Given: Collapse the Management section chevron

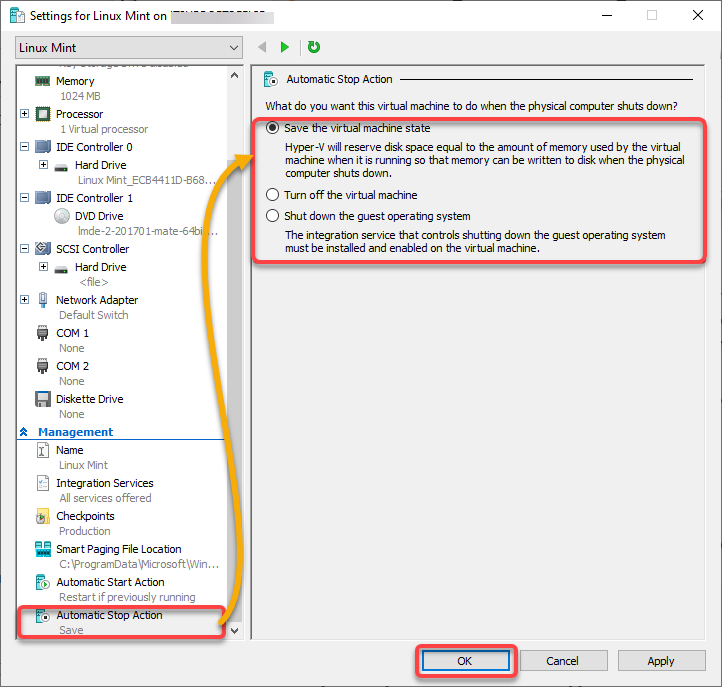Looking at the screenshot, I should pyautogui.click(x=24, y=432).
